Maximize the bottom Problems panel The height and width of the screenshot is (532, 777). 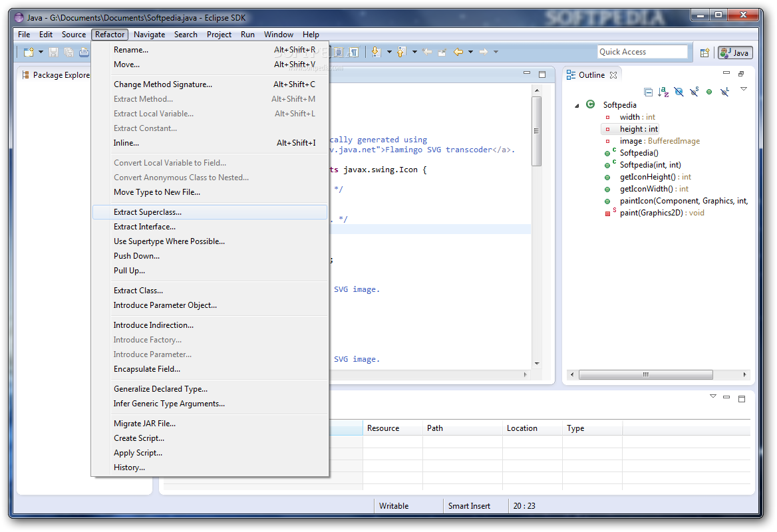click(742, 399)
